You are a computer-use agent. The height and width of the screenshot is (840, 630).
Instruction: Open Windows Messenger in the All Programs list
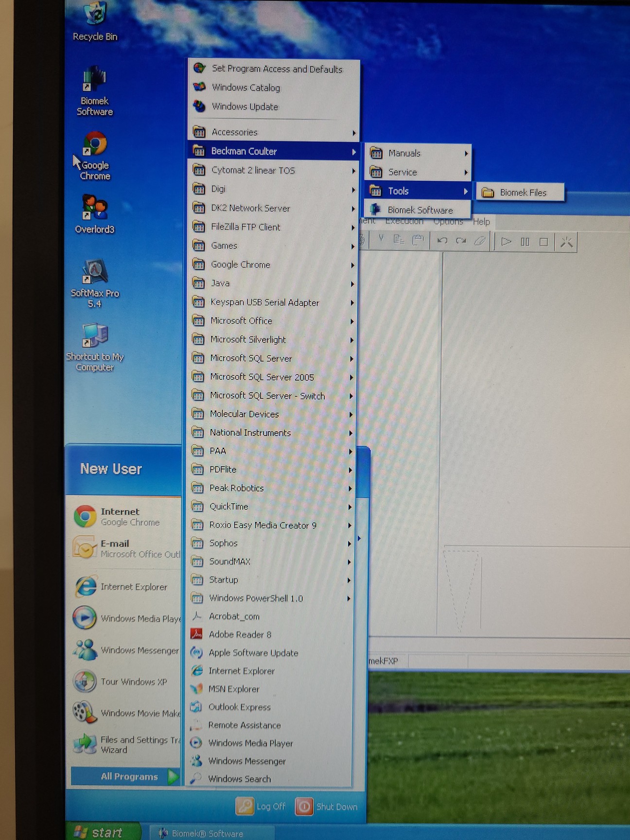click(x=270, y=761)
